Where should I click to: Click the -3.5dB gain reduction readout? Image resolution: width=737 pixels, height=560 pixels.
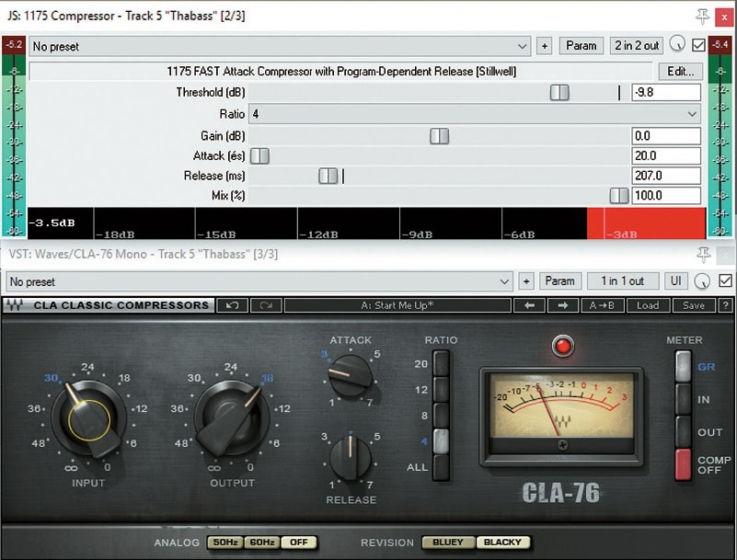point(52,223)
